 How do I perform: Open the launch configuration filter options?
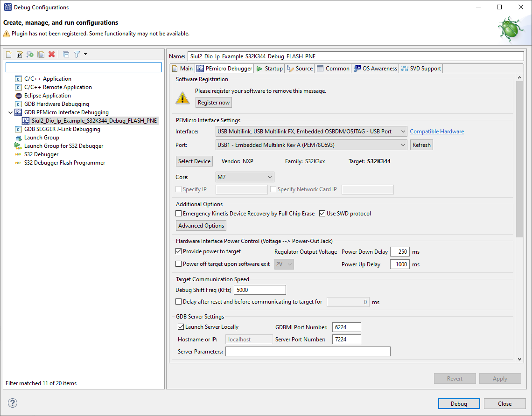pyautogui.click(x=76, y=54)
